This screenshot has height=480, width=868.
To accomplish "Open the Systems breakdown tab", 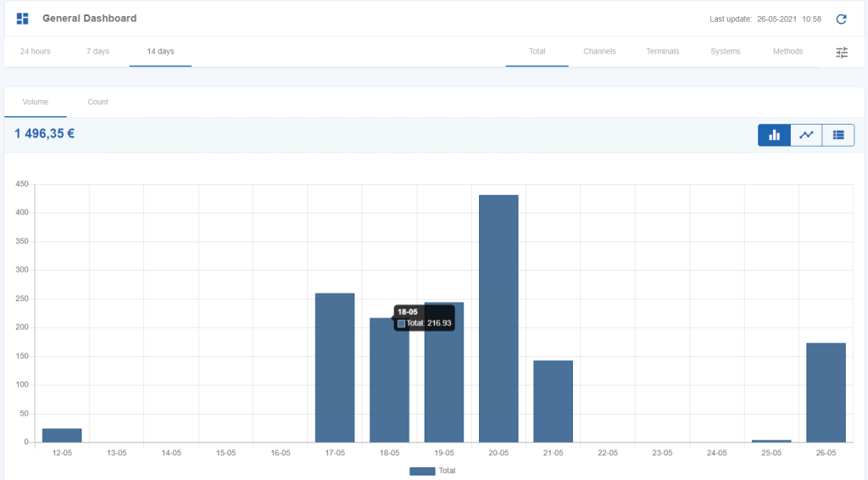I will [x=726, y=52].
